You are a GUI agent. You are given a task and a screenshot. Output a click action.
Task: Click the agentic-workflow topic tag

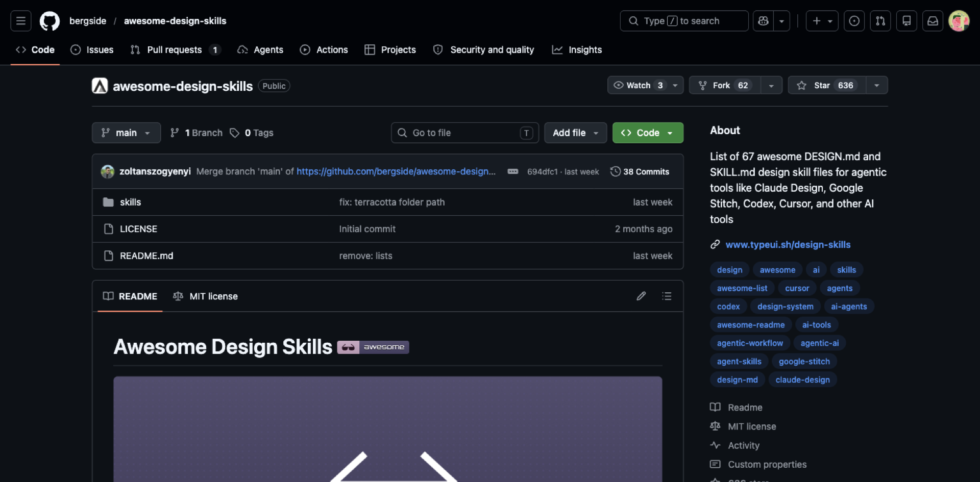(750, 343)
